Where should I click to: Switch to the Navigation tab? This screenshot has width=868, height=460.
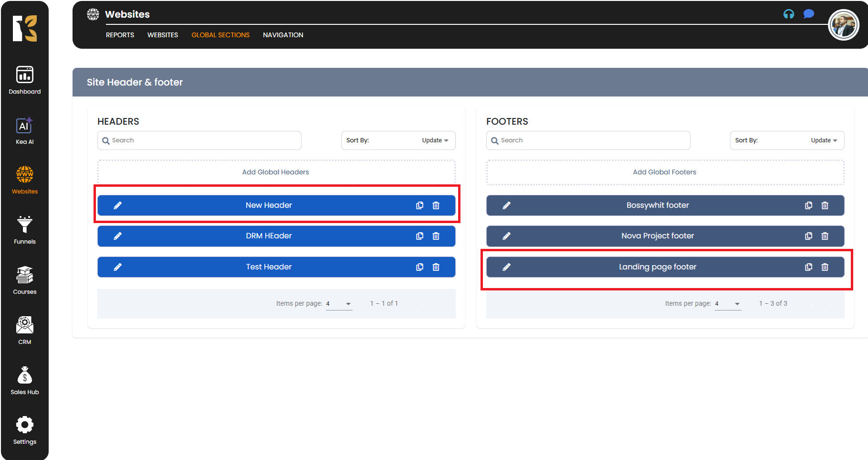click(283, 35)
